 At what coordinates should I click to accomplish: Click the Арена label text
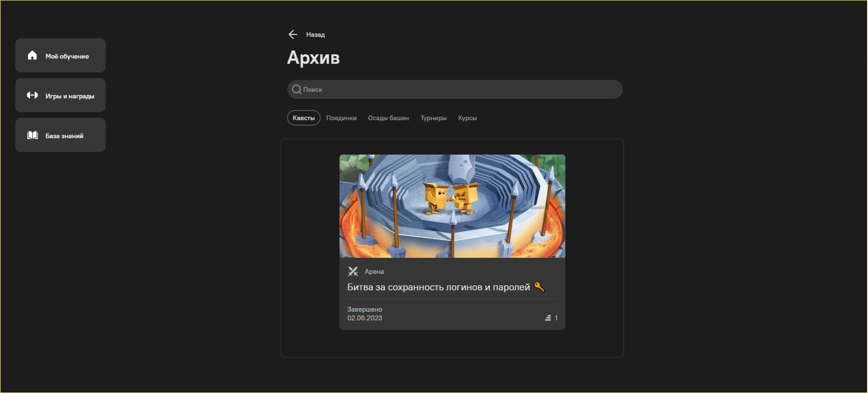pos(374,272)
